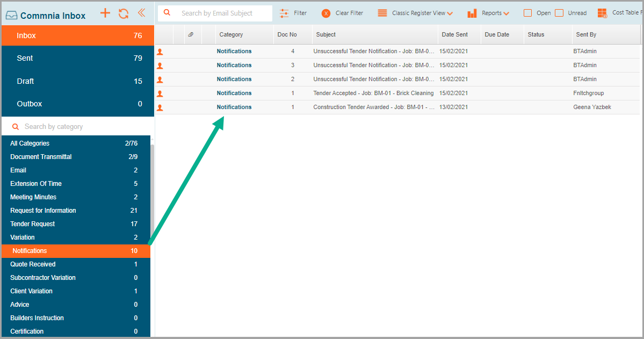The width and height of the screenshot is (644, 339).
Task: Click the Classic Register View list icon
Action: click(382, 13)
